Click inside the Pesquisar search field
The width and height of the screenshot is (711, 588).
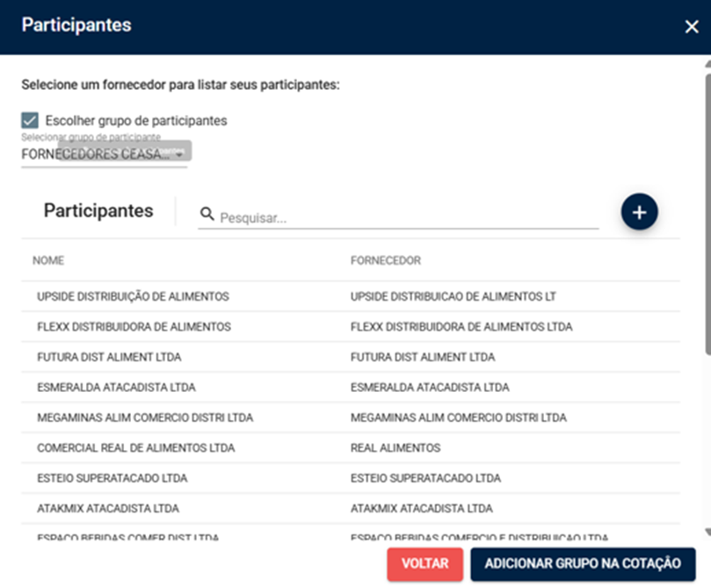point(408,218)
